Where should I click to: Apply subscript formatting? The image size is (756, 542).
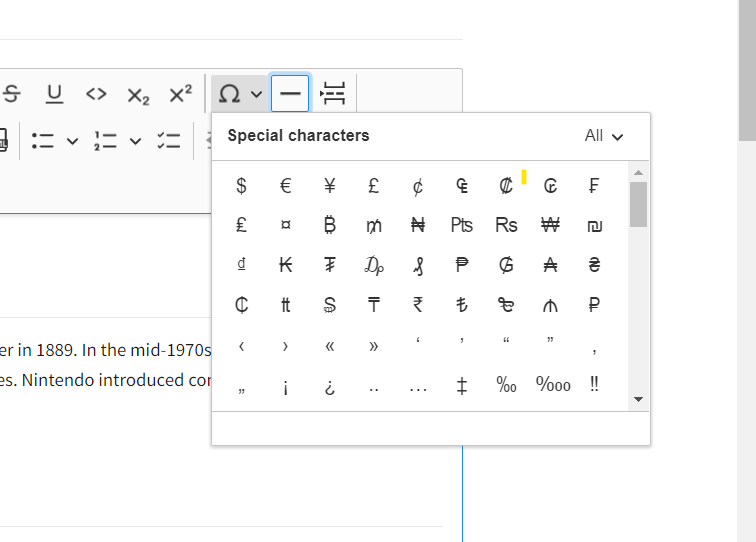click(138, 94)
